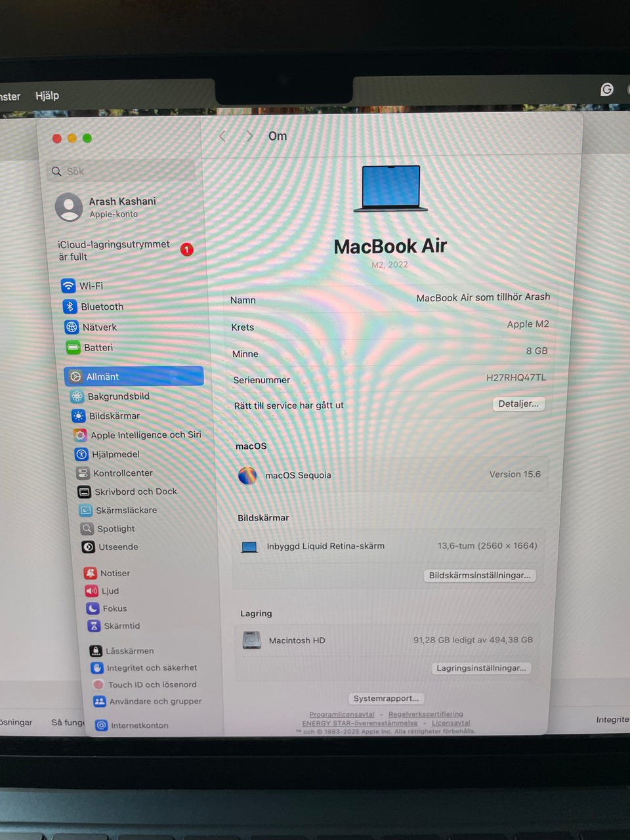
Task: Open Integritet och säkerhet hand icon
Action: tap(97, 668)
